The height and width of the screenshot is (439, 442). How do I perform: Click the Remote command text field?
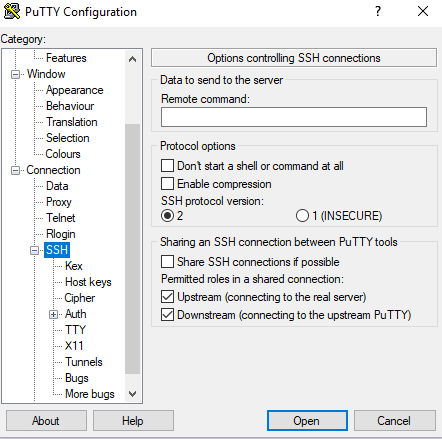(x=294, y=117)
